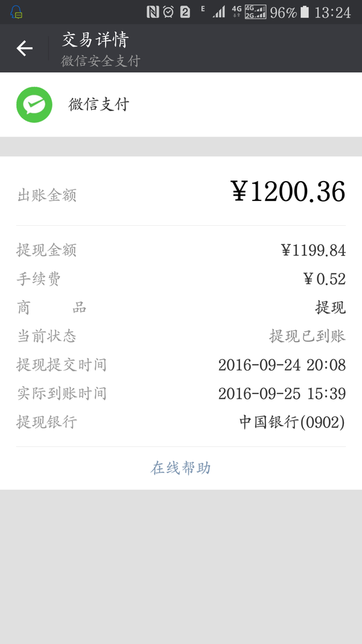Tap the 交易详情 page title

[x=95, y=40]
